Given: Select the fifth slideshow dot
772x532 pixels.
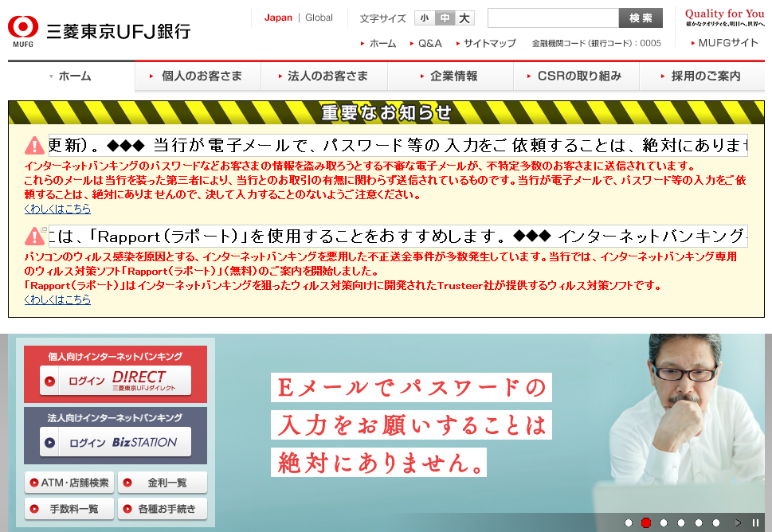Looking at the screenshot, I should click(699, 522).
